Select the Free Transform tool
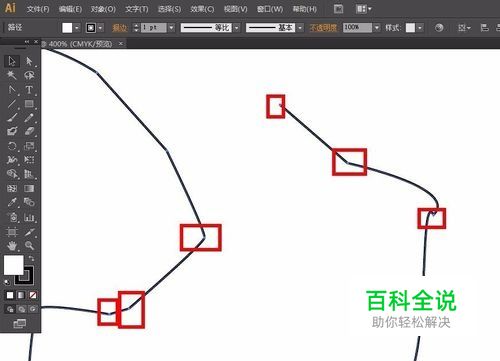Screen dimensions: 500x361 pos(29,160)
